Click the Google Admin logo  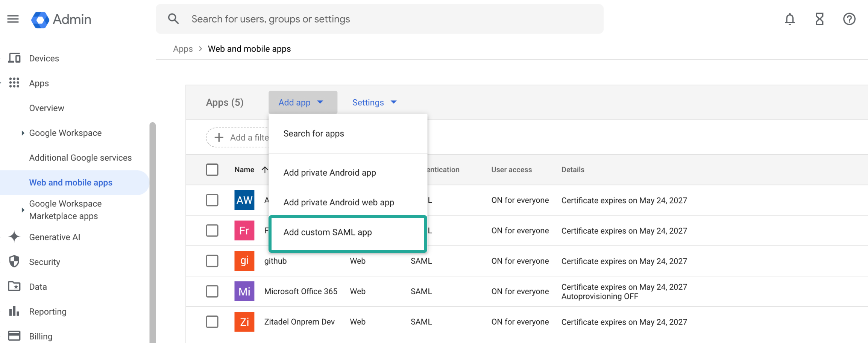61,19
